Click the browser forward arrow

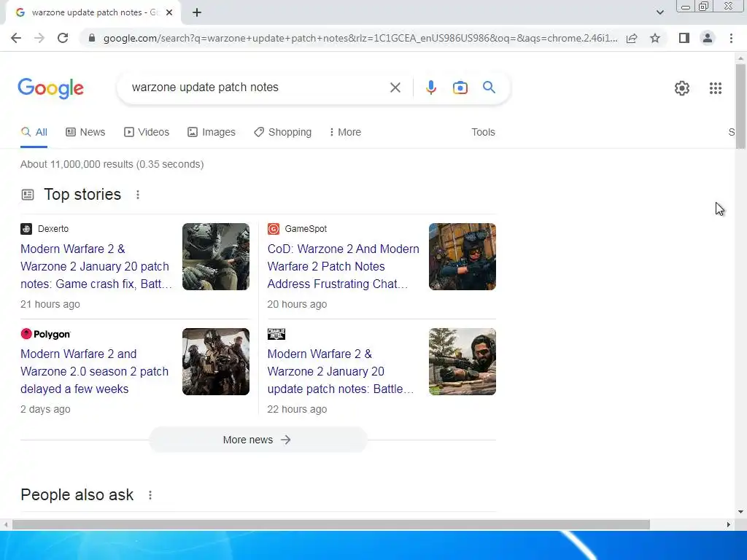pyautogui.click(x=39, y=38)
